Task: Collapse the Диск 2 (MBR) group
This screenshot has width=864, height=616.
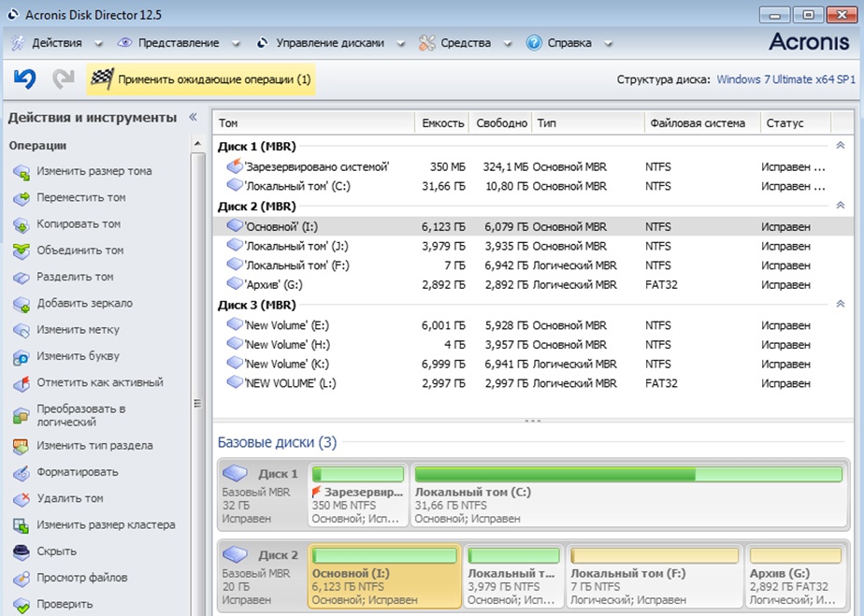Action: coord(841,206)
